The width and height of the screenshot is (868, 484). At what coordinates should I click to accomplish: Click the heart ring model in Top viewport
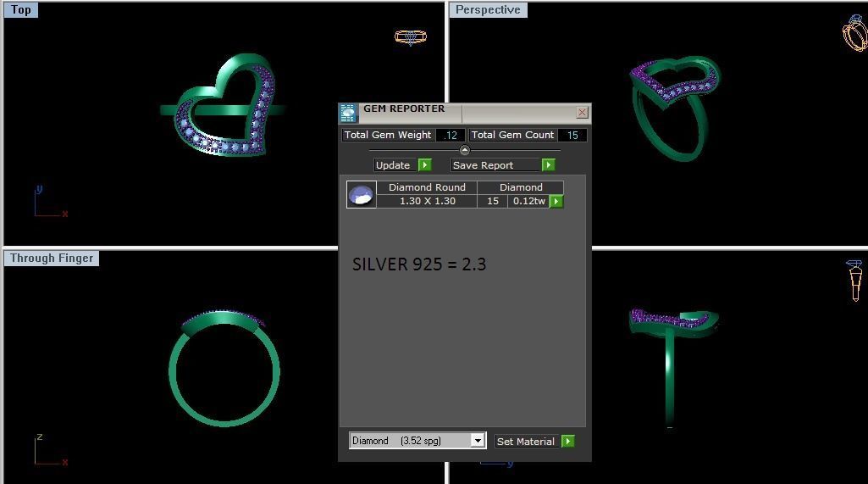point(224,105)
